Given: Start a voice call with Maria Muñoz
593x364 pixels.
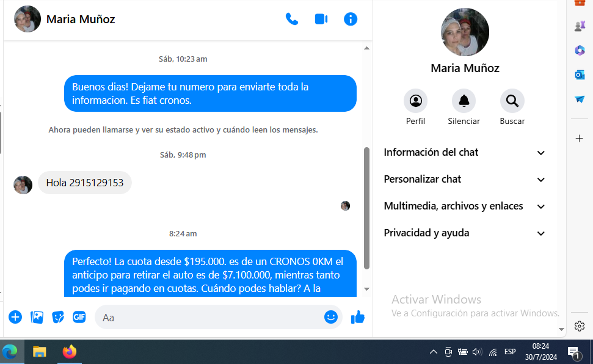Looking at the screenshot, I should point(292,19).
